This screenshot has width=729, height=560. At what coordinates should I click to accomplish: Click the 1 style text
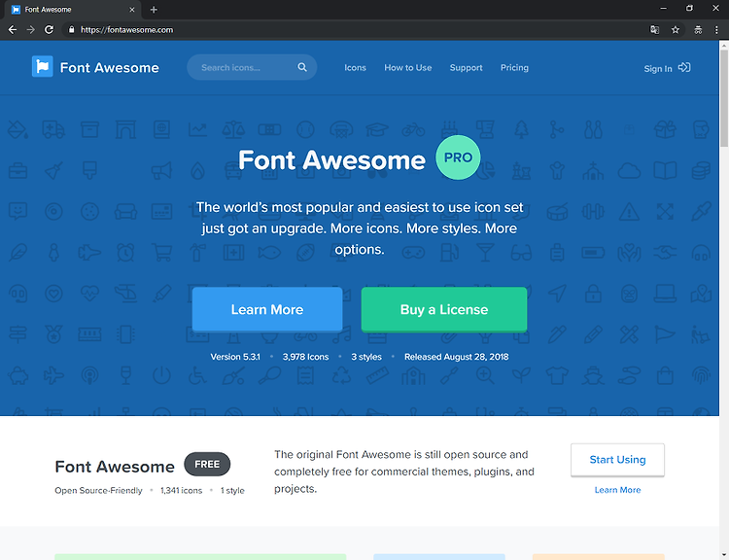point(232,490)
